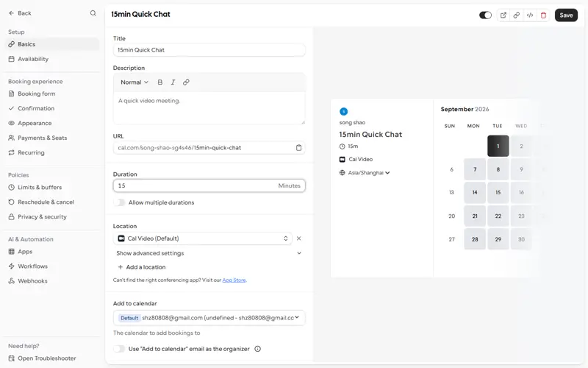The width and height of the screenshot is (588, 368).
Task: Open the Cal Video location dropdown
Action: (203, 238)
